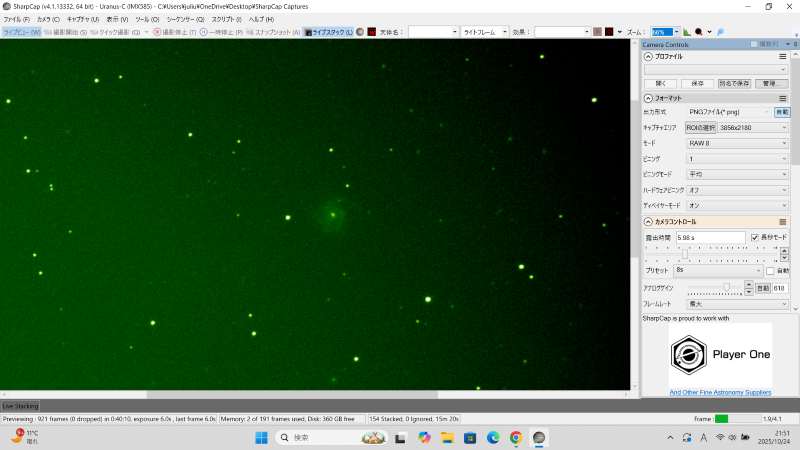This screenshot has height=450, width=800.
Task: Click the histogram icon next to zoom
Action: (x=686, y=32)
